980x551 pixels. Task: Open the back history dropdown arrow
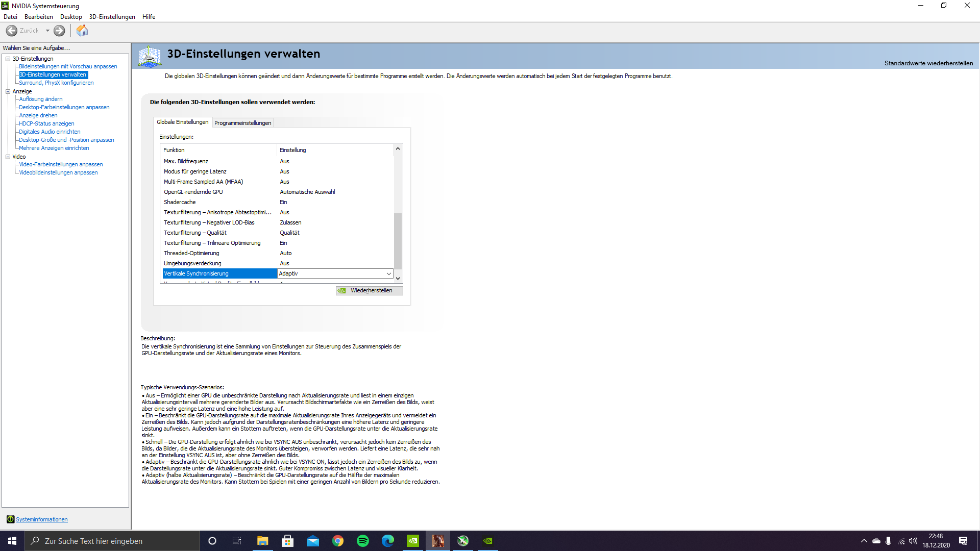coord(47,31)
